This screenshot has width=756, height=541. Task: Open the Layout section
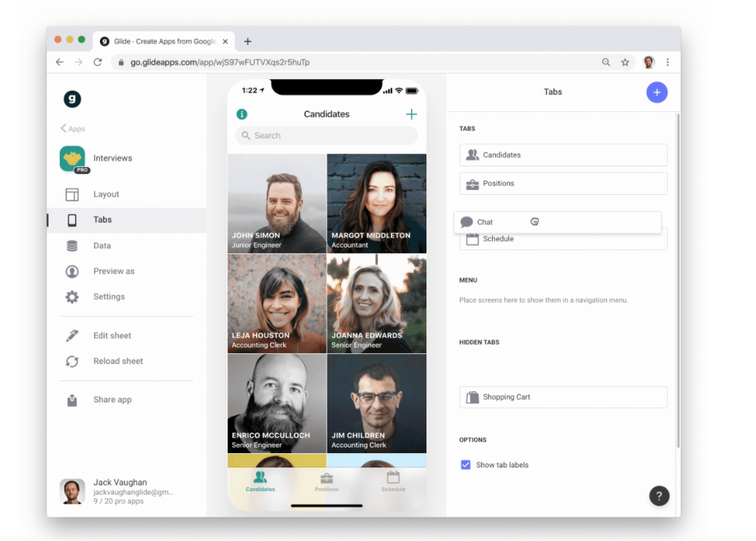point(106,194)
